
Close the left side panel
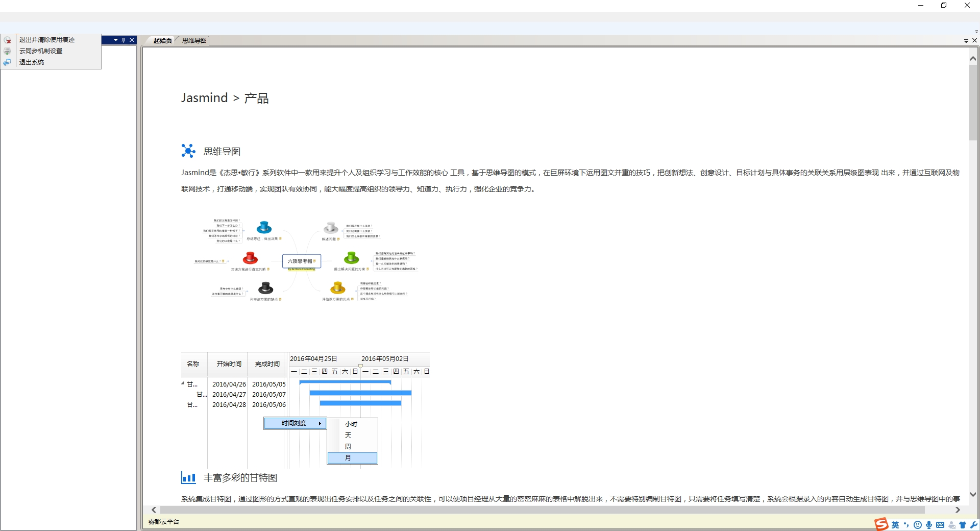click(132, 40)
